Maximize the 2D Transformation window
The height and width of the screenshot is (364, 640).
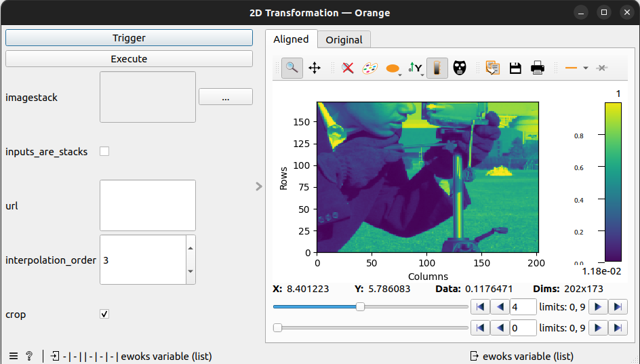click(604, 12)
